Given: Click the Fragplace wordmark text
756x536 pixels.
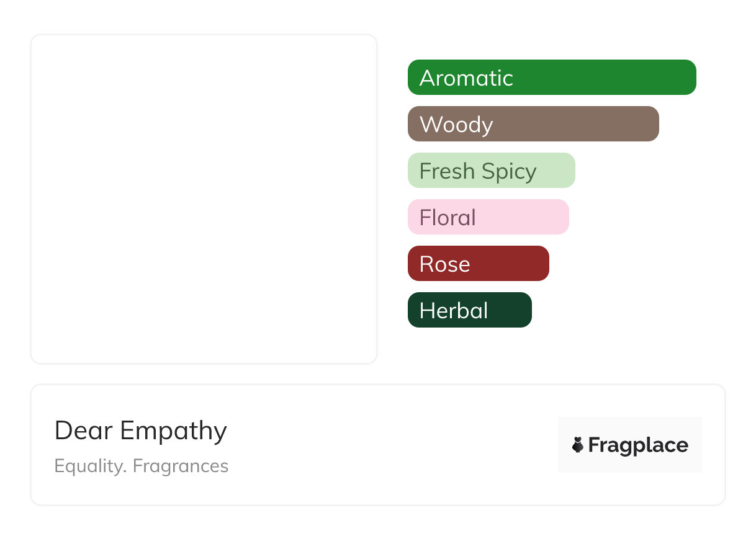Looking at the screenshot, I should tap(638, 445).
